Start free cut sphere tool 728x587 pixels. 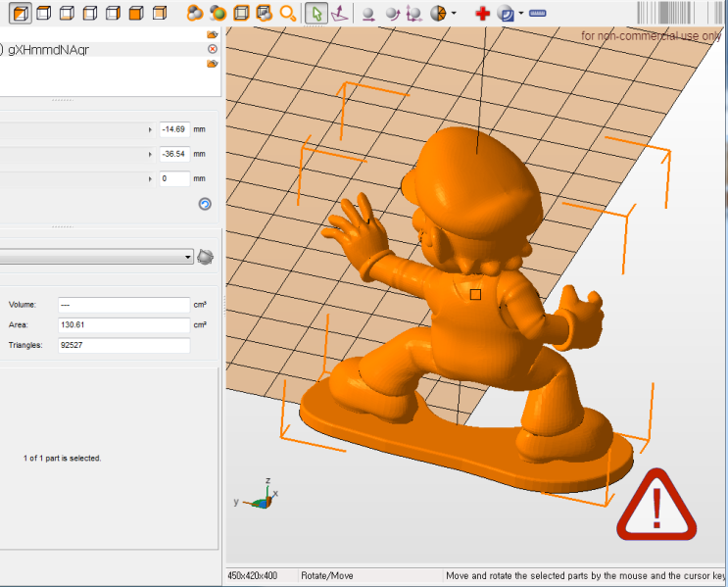tap(438, 14)
